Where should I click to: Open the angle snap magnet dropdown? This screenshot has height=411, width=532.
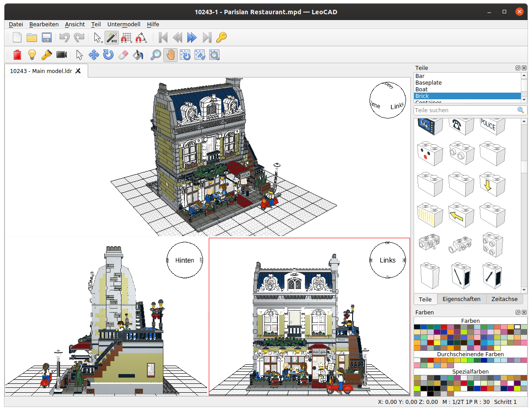[x=141, y=37]
